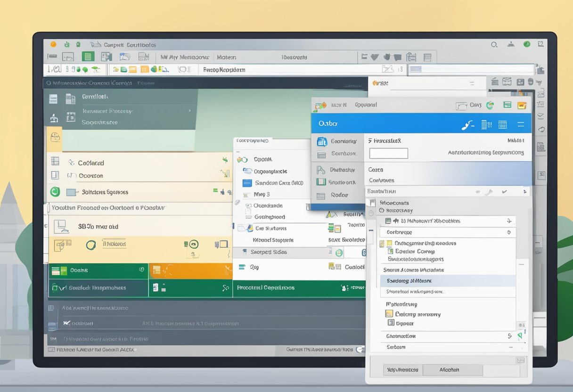Open the Calendar icon in the dialog sidebar
Screen dimensions: 573x392
click(x=321, y=141)
